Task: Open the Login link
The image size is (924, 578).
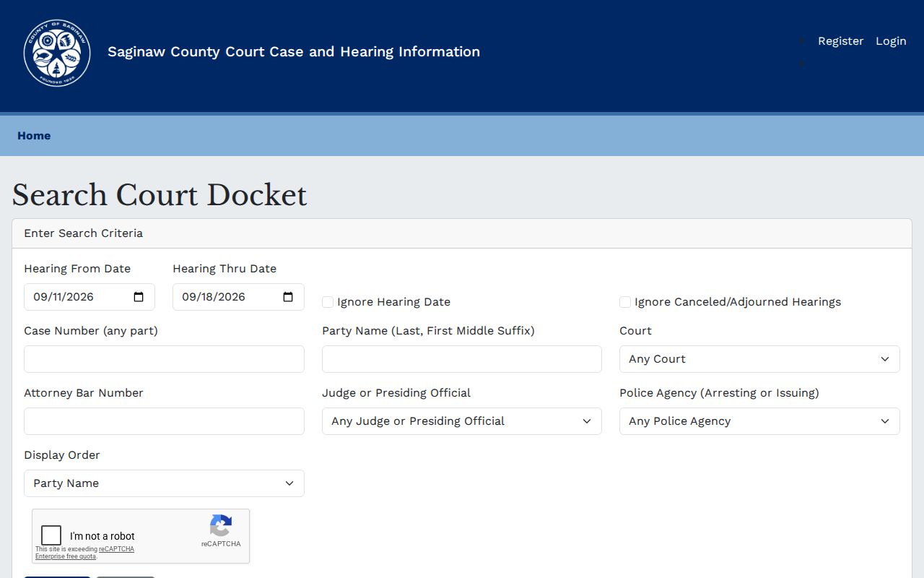Action: point(891,41)
